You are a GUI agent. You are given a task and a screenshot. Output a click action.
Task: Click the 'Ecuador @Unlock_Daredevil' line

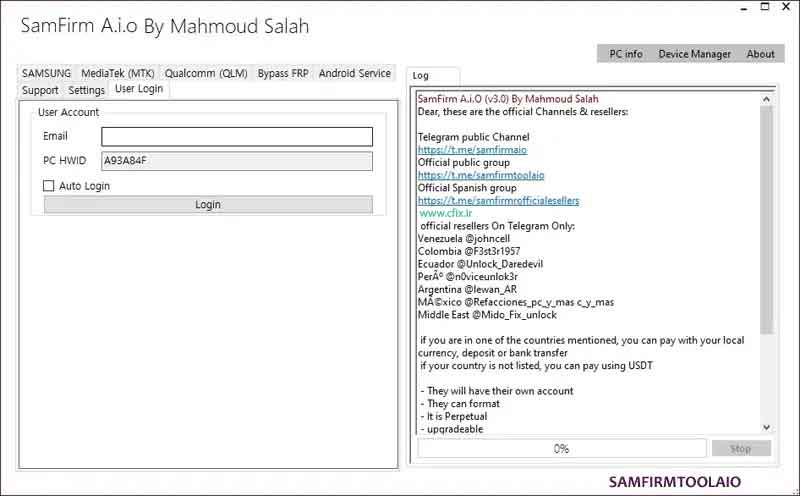point(480,264)
